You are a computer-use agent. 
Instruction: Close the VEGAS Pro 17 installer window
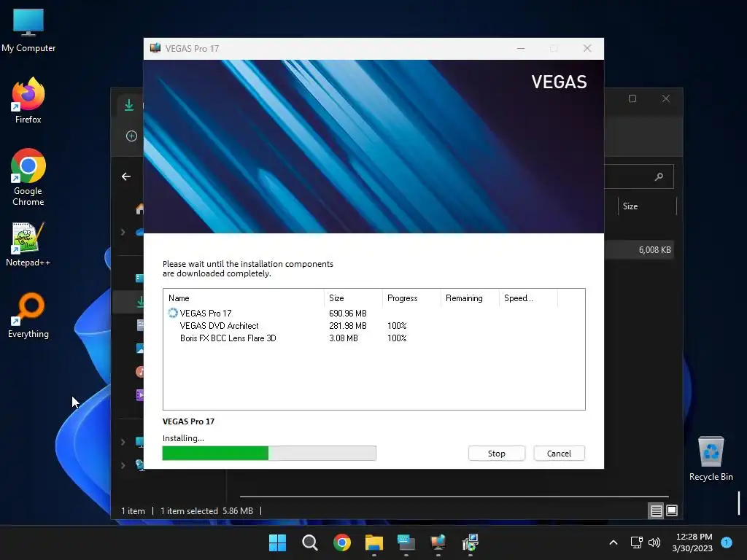coord(587,49)
